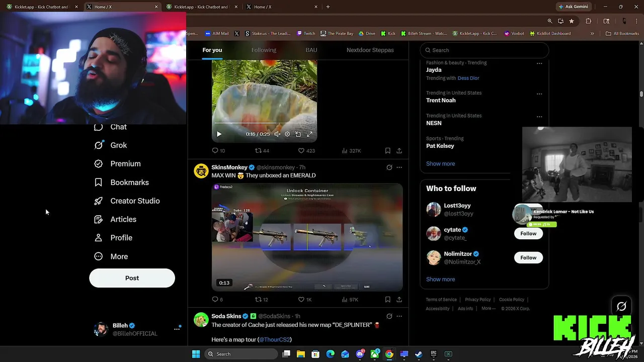Open more options on the SkinsMonkey post
644x362 pixels.
[x=399, y=167]
